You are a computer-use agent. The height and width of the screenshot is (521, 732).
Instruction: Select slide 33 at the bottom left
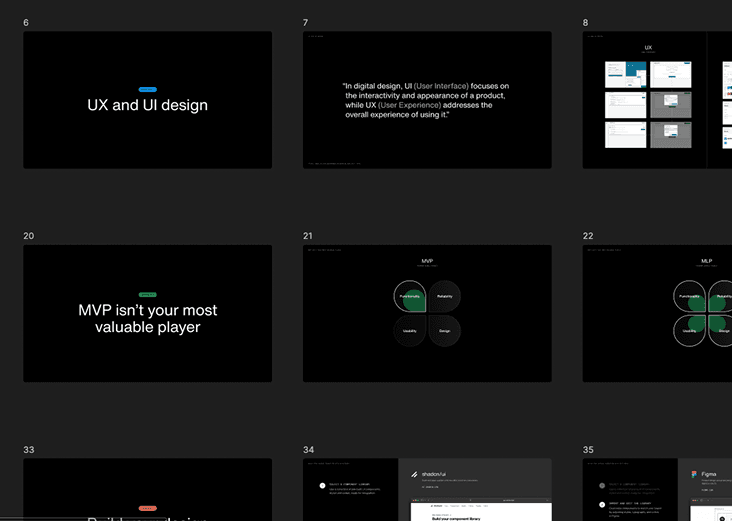pyautogui.click(x=148, y=489)
